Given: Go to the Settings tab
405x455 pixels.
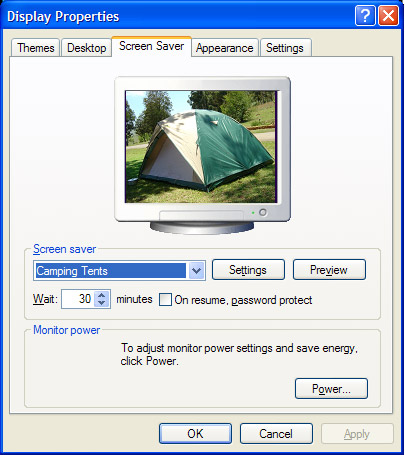Looking at the screenshot, I should coord(285,48).
